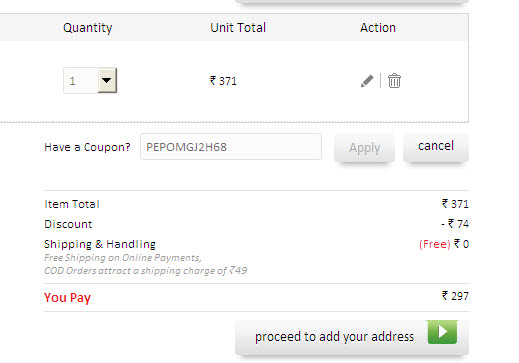Click the final amount ₹ 297
Image resolution: width=519 pixels, height=363 pixels.
point(455,296)
